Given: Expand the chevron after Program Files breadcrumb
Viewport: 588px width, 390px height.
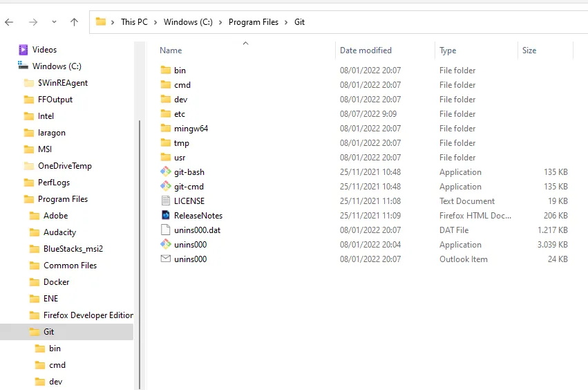Looking at the screenshot, I should 285,22.
